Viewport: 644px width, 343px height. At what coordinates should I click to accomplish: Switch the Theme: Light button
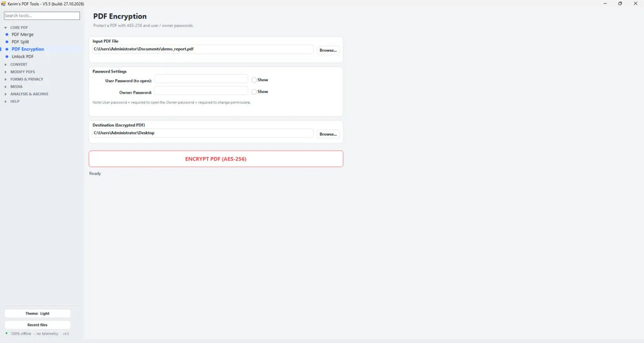click(38, 313)
